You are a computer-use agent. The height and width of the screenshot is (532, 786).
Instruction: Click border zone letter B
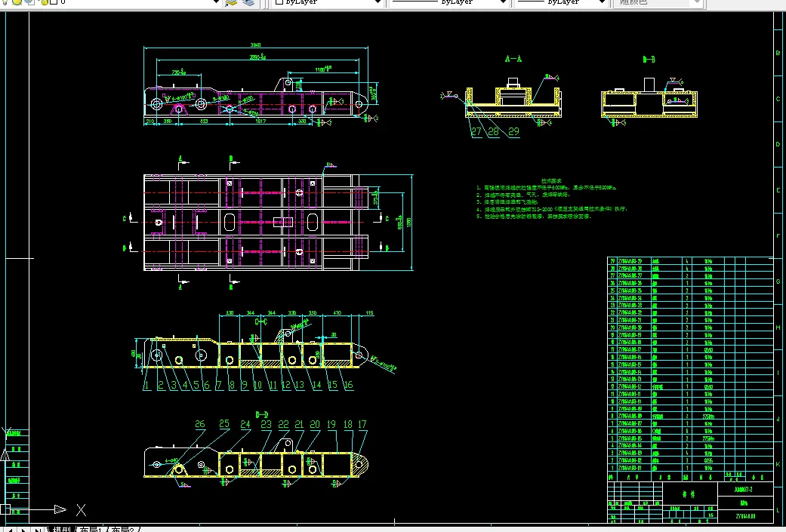778,53
